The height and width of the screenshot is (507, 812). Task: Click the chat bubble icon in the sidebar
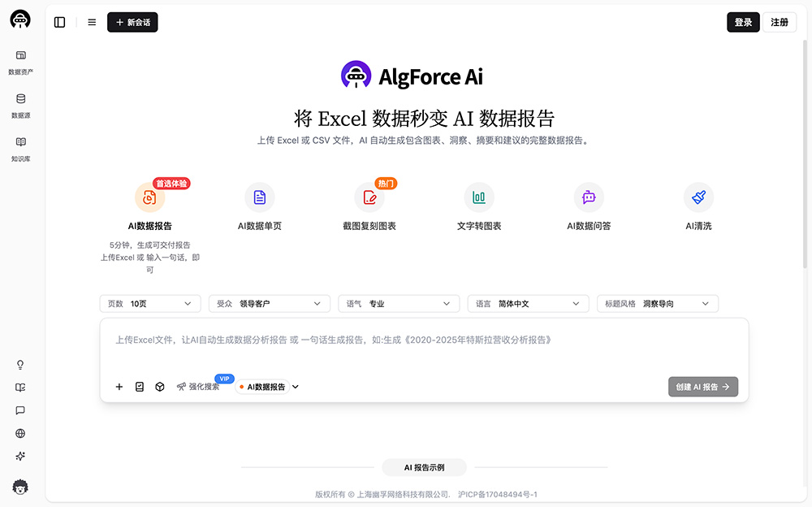coord(20,410)
